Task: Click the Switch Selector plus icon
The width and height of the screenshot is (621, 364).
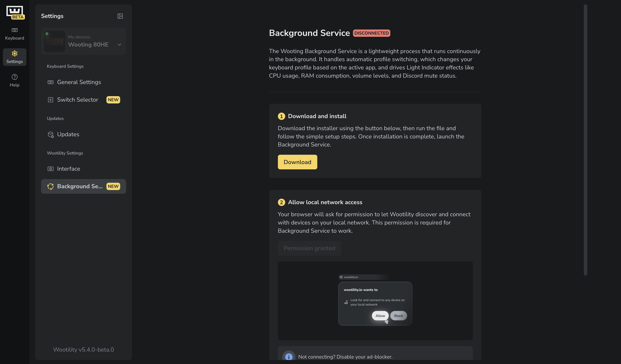Action: pos(51,100)
